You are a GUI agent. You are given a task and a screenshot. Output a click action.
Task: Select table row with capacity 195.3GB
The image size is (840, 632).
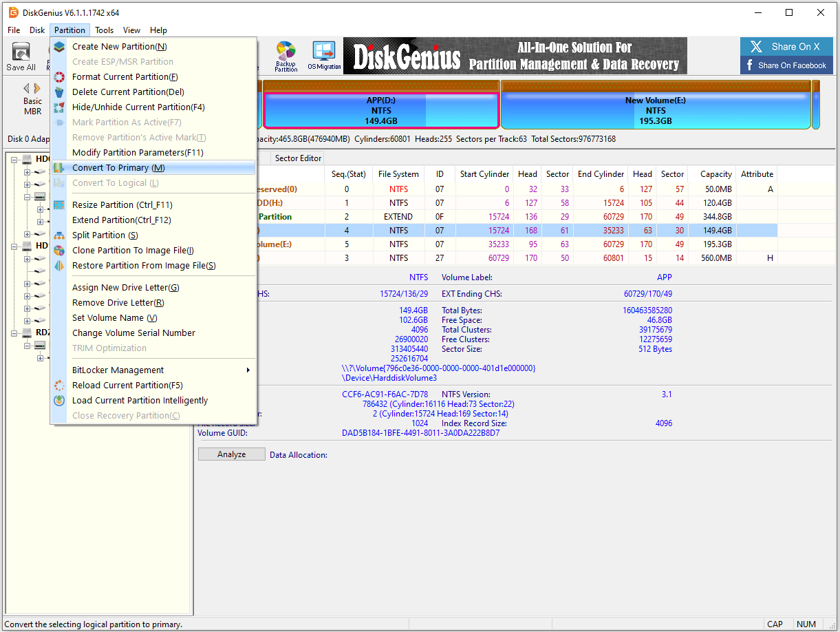[517, 244]
